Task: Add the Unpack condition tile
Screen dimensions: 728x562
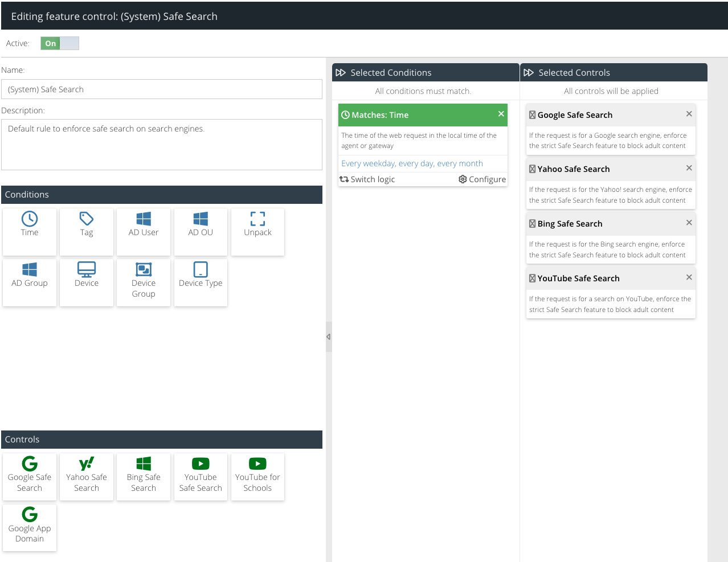Action: click(257, 232)
